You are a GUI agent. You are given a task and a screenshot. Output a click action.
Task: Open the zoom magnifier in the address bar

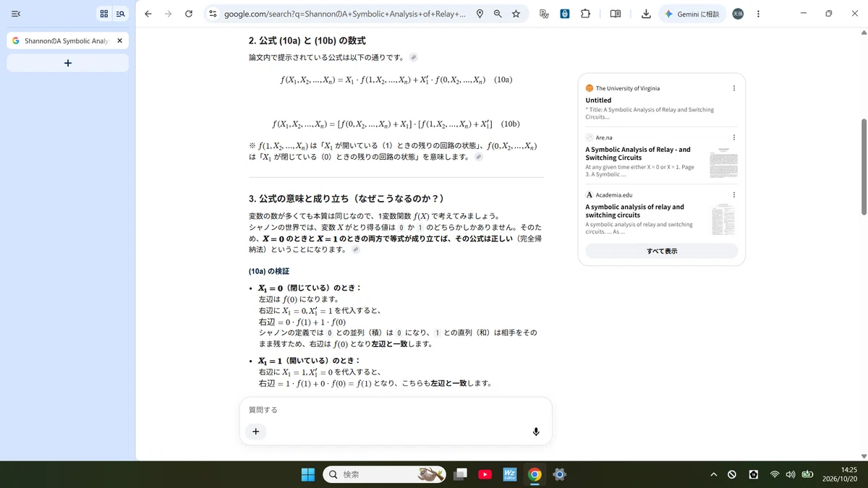pyautogui.click(x=498, y=14)
